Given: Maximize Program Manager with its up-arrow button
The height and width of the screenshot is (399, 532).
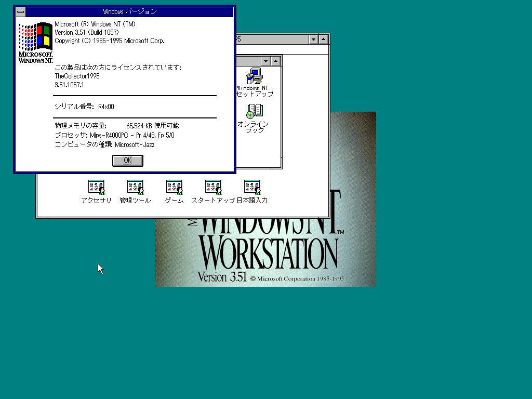Looking at the screenshot, I should pyautogui.click(x=324, y=39).
